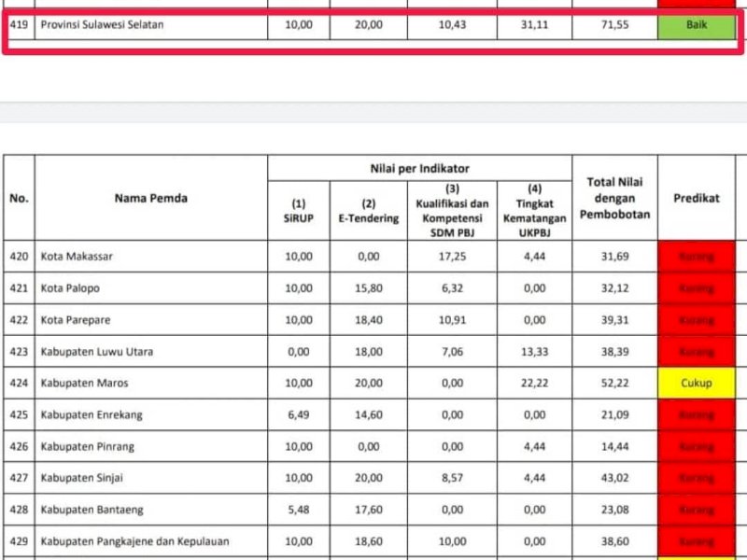
Task: Select the Provinsi Sulawesi Selatan row name
Action: pyautogui.click(x=102, y=25)
